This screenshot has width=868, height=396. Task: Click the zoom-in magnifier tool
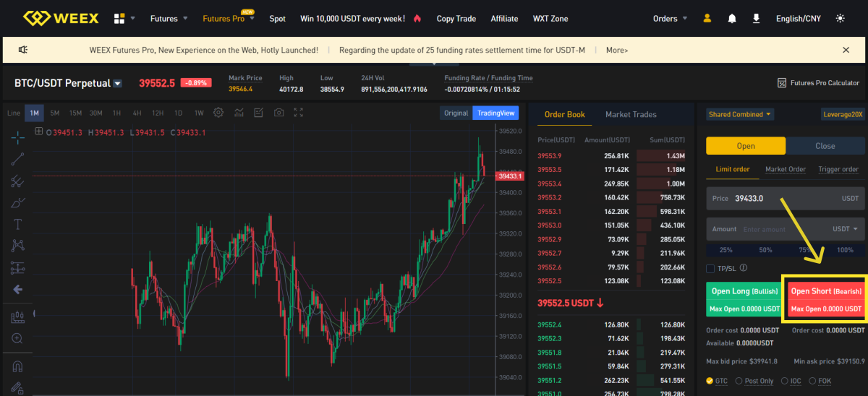click(18, 338)
